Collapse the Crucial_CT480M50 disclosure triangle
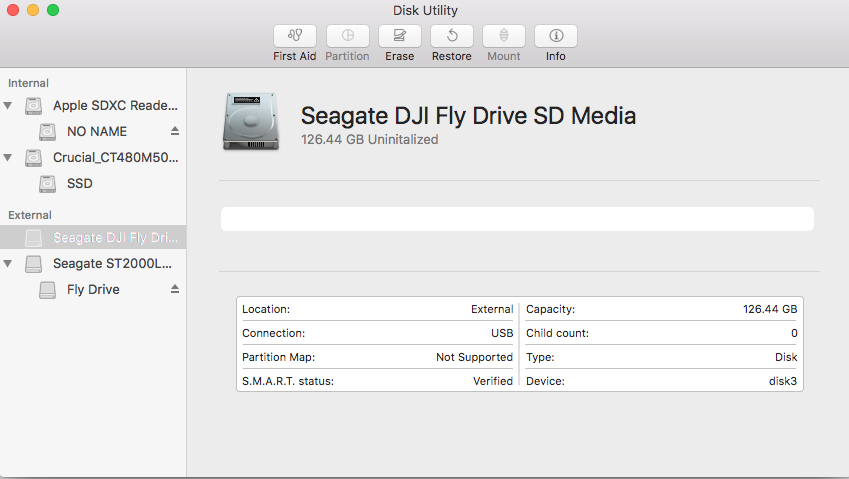 click(x=8, y=158)
